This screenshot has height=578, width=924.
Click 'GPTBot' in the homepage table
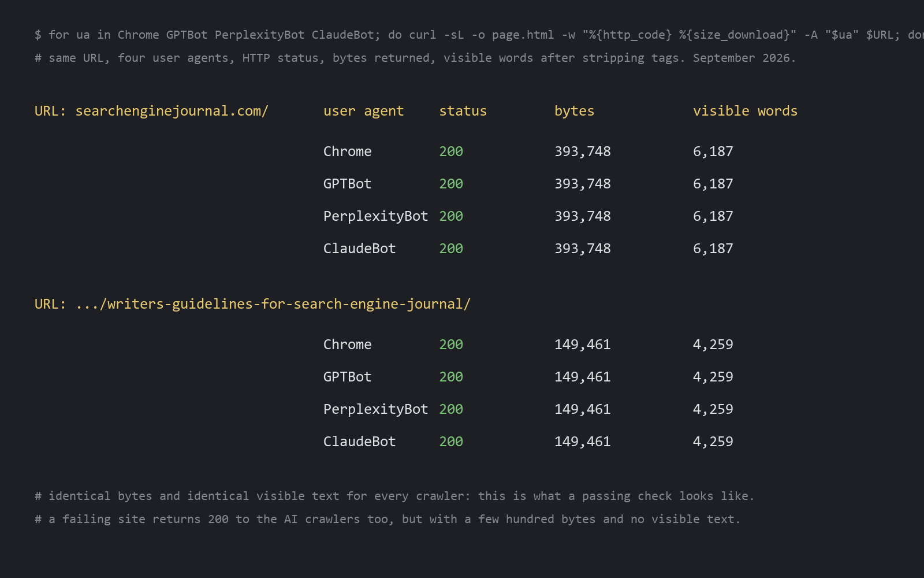[348, 184]
